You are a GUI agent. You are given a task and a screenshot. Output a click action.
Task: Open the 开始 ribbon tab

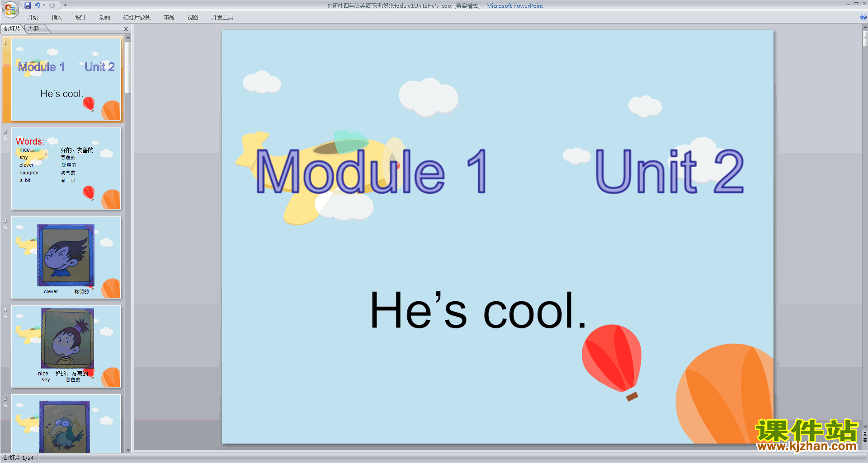[x=33, y=18]
